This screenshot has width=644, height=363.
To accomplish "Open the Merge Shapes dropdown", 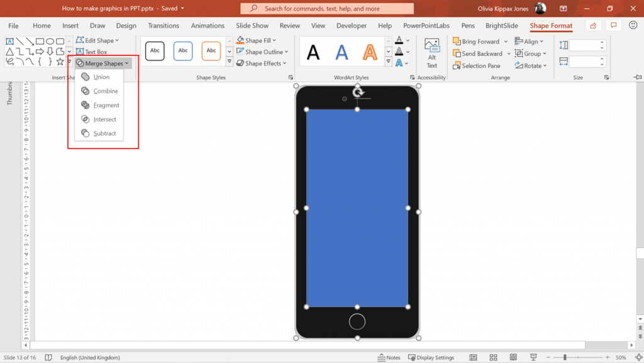I will [103, 62].
